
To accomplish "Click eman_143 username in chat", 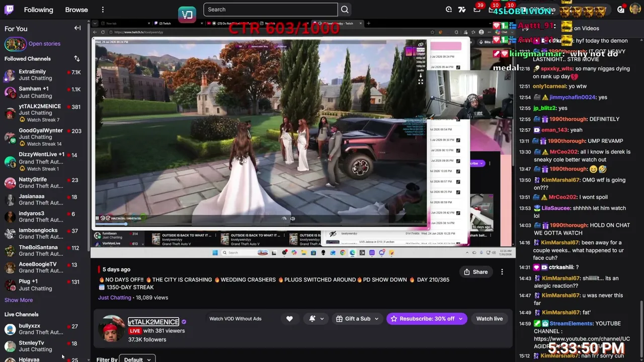I will tap(554, 130).
